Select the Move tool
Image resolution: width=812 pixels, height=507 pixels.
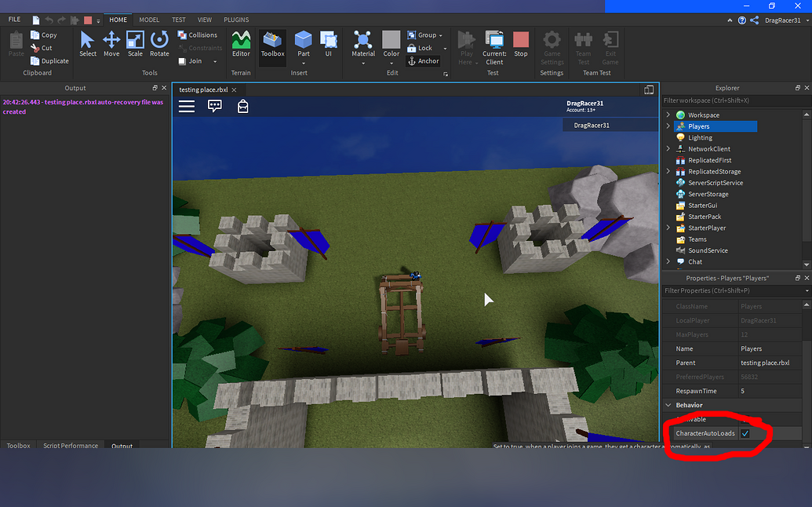[x=111, y=44]
